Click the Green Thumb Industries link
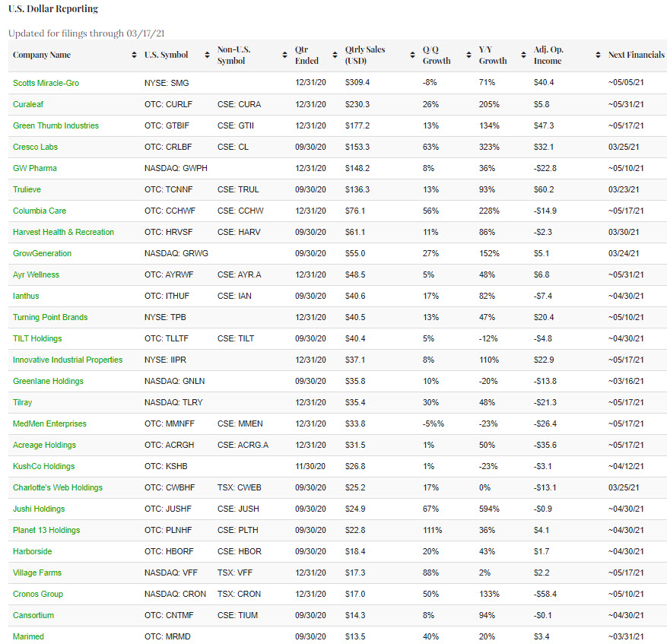 (56, 125)
